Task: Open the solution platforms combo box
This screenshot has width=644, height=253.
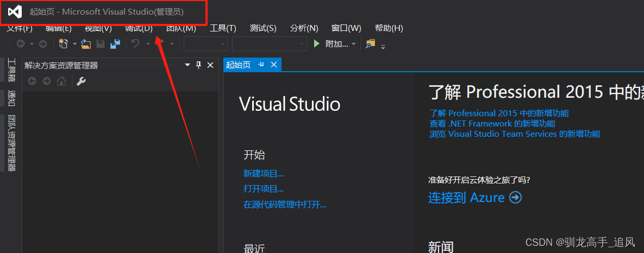Action: coord(270,44)
